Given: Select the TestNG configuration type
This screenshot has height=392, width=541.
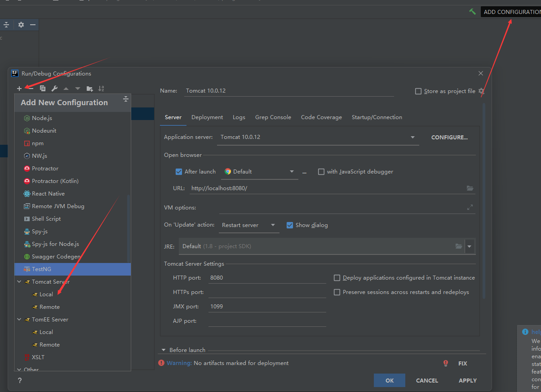Looking at the screenshot, I should click(x=72, y=269).
